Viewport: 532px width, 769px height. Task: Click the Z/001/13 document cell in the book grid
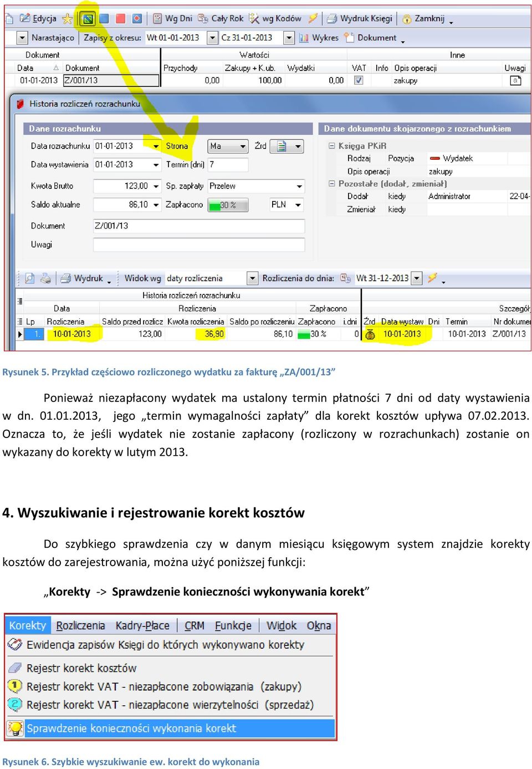111,80
